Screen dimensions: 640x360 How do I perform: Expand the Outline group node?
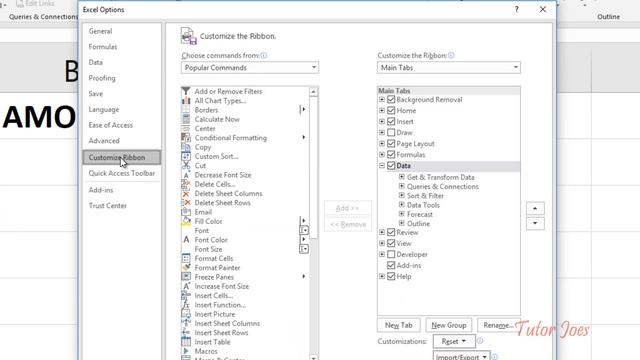click(402, 223)
